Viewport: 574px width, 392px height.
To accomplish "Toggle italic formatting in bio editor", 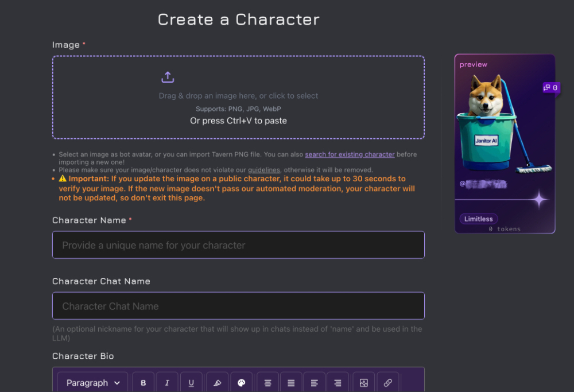I will tap(167, 383).
